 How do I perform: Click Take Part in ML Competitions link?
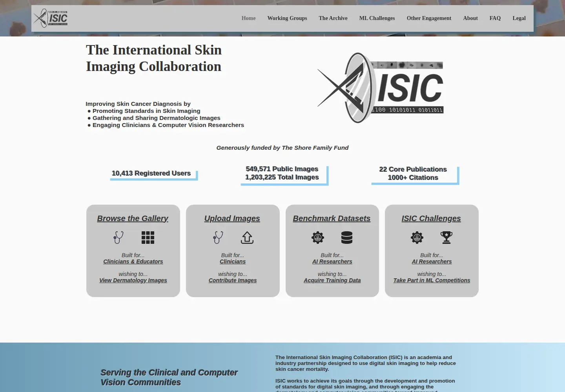tap(432, 280)
